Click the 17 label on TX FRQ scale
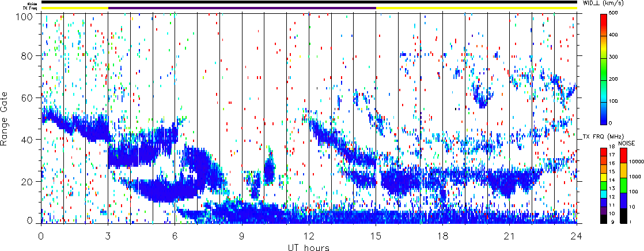The image size is (644, 251). click(x=612, y=156)
